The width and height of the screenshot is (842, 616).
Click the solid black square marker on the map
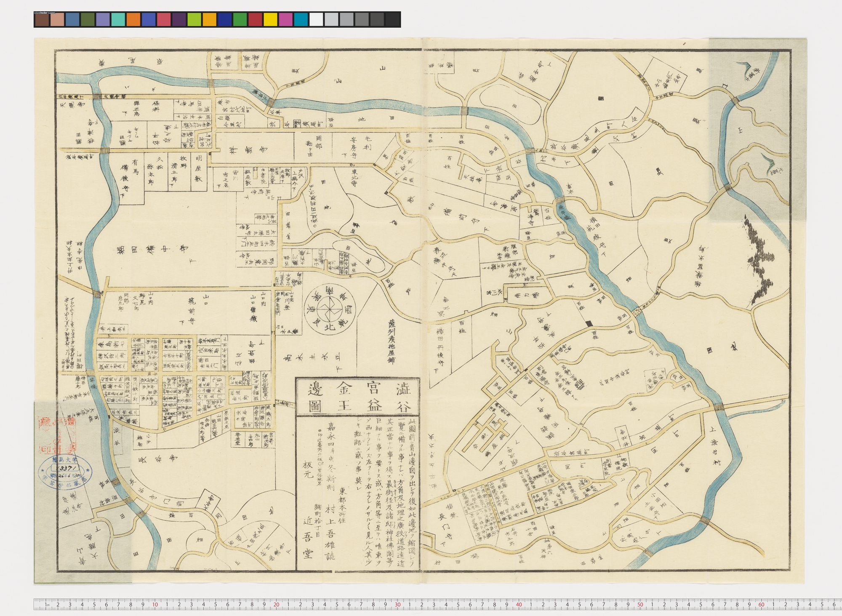(x=590, y=323)
